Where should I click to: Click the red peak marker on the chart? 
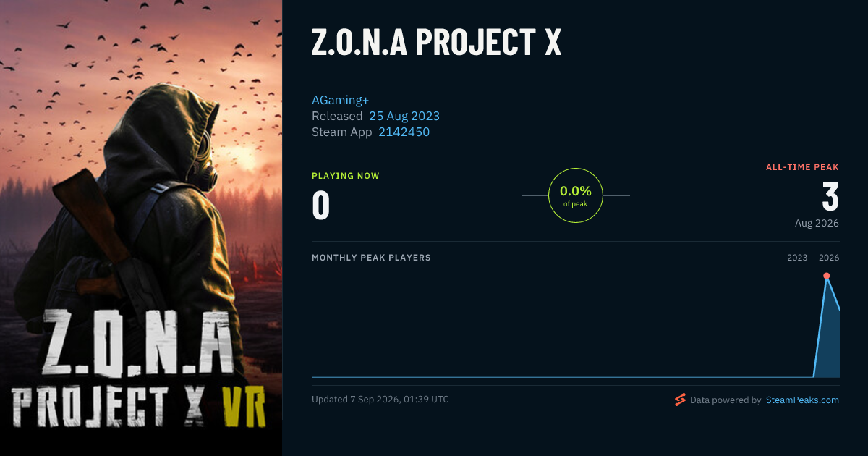coord(826,276)
